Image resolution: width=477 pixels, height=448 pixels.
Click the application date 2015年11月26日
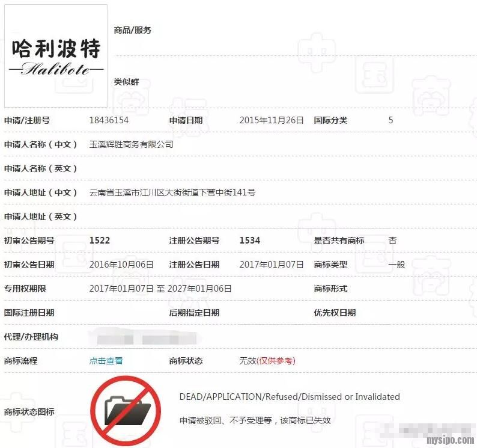(x=272, y=120)
